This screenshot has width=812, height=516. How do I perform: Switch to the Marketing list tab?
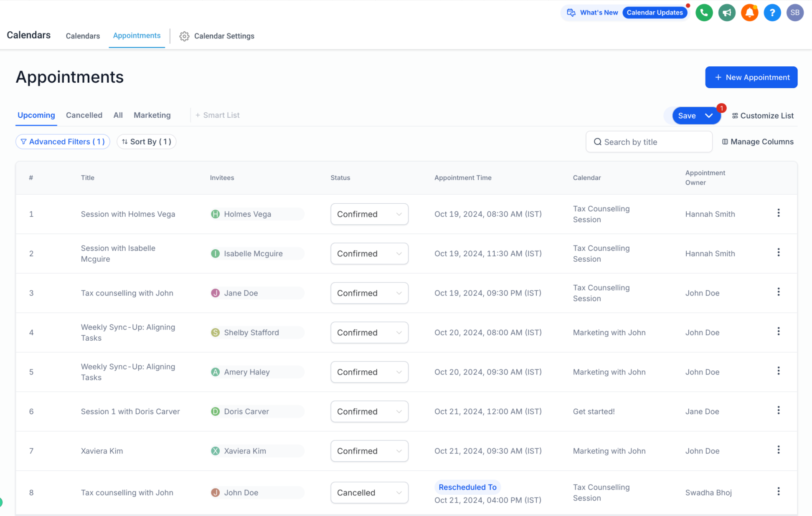(x=152, y=115)
